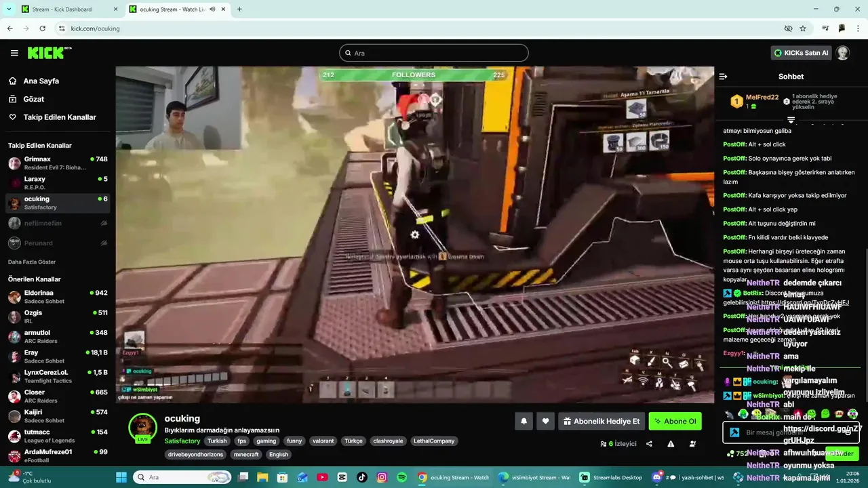This screenshot has height=488, width=868.
Task: Collapse the Sohbet chat panel
Action: click(723, 77)
